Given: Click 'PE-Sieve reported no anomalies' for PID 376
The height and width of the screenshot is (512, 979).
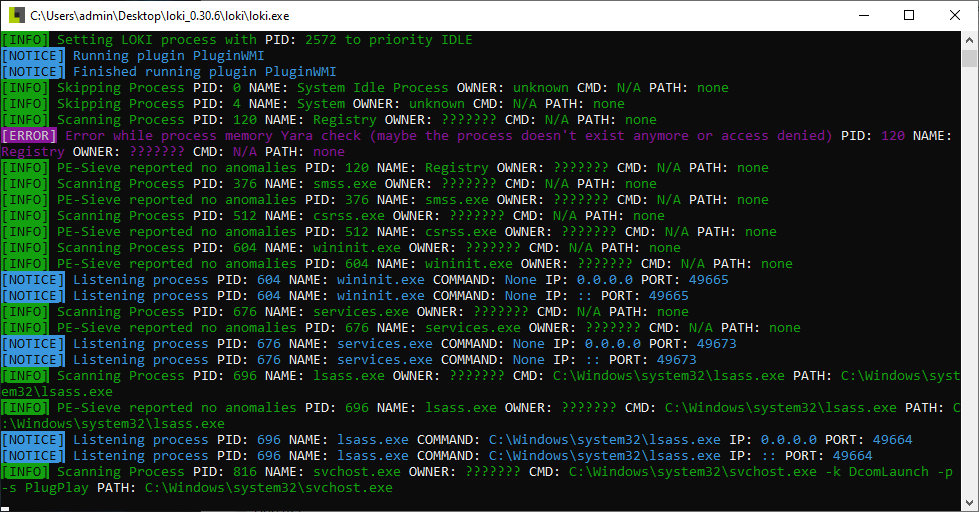Looking at the screenshot, I should (x=177, y=200).
